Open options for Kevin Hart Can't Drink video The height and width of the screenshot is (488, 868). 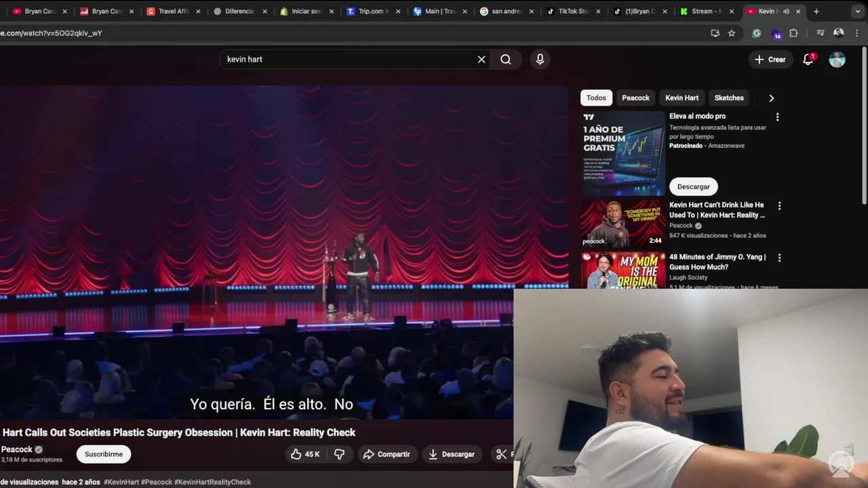click(779, 206)
